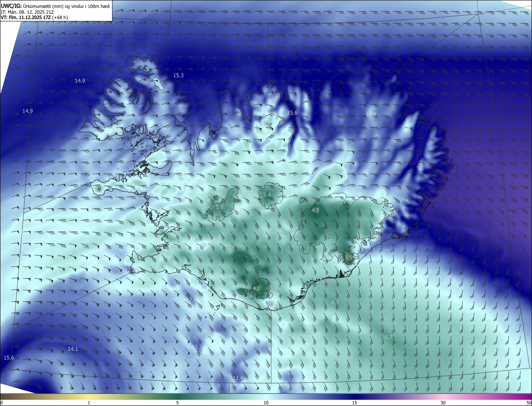This screenshot has height=406, width=532.
Task: Click the legend tick label 30
Action: tap(443, 403)
